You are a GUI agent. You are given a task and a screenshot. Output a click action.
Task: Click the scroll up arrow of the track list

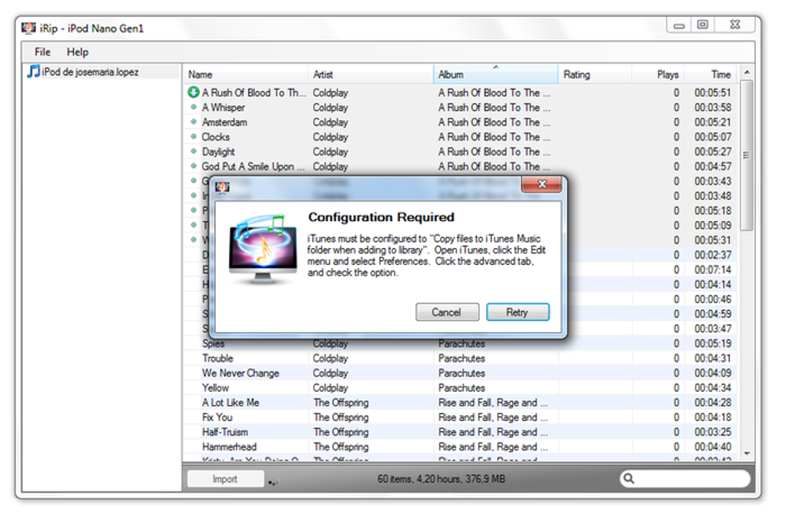(x=747, y=72)
